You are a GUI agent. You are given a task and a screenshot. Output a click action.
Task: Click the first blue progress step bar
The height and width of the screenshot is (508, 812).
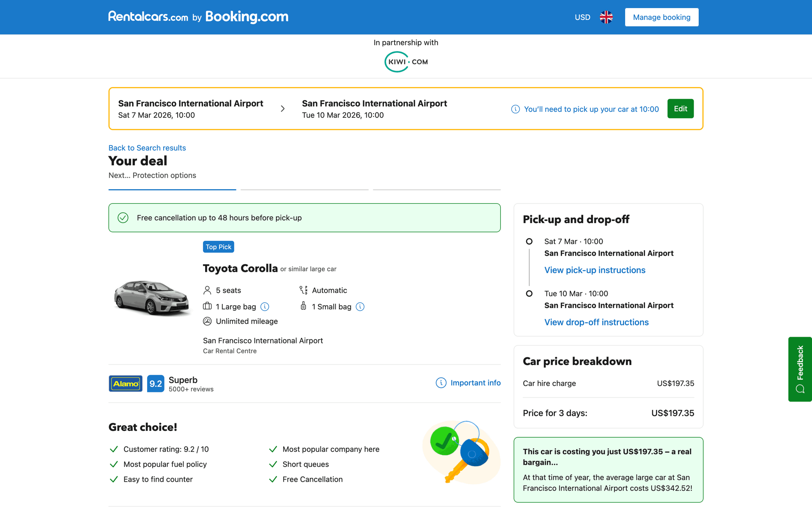[x=172, y=190]
